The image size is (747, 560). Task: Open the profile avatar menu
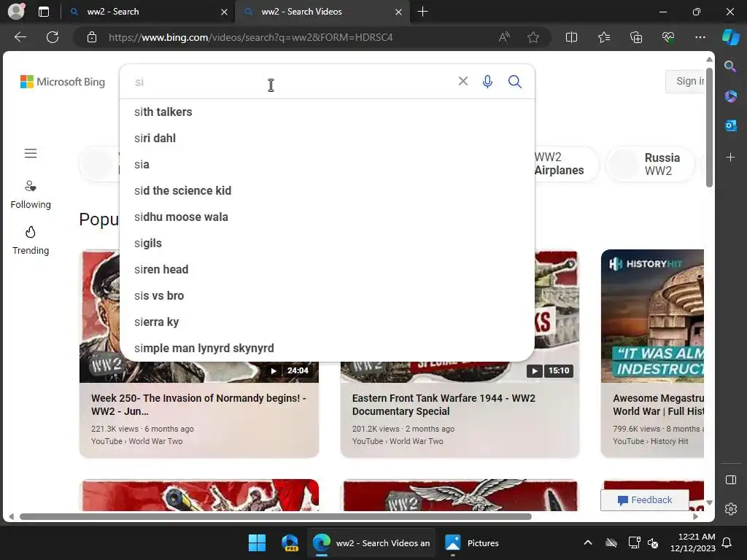16,12
